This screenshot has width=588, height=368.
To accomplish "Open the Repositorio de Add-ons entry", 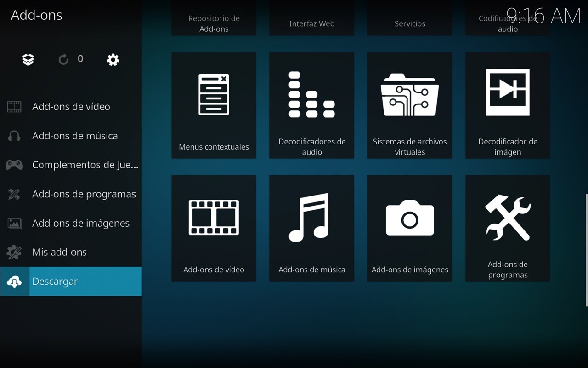I will point(214,18).
